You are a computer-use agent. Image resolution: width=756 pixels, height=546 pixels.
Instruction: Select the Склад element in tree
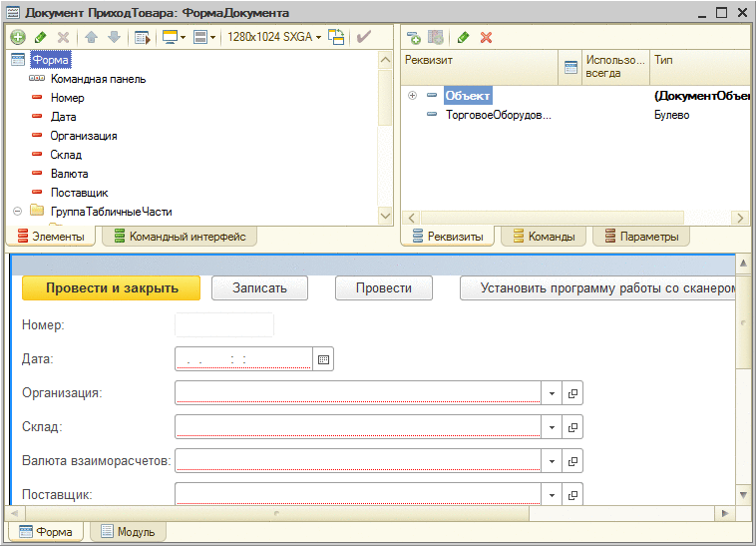point(66,155)
